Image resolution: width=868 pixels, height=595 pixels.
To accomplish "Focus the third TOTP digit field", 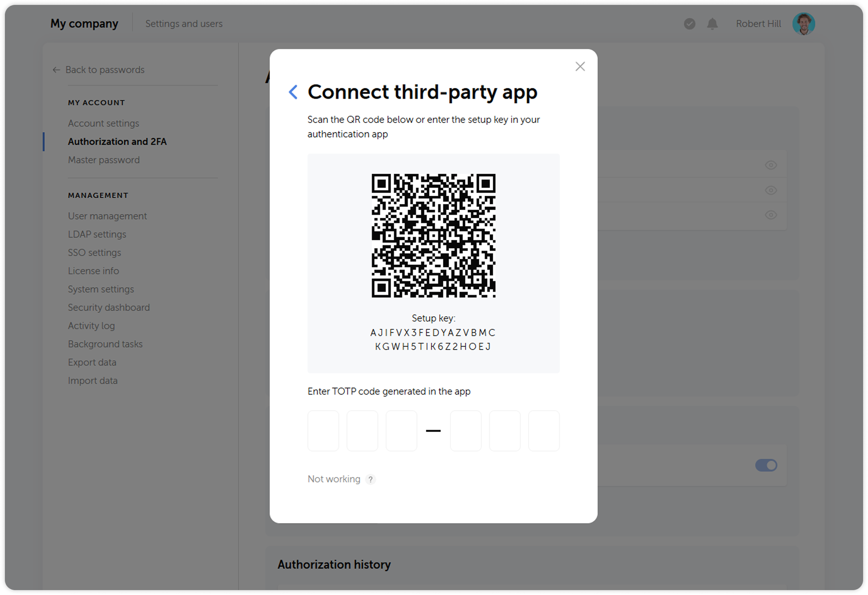I will (401, 431).
